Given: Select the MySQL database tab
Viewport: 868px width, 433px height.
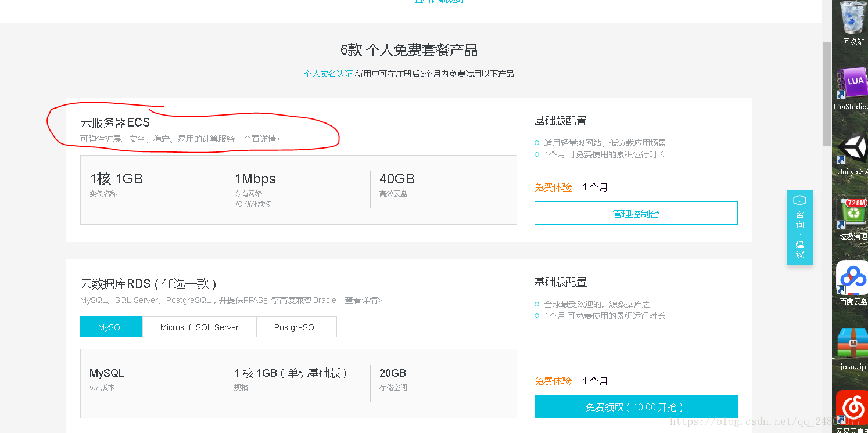Looking at the screenshot, I should click(x=111, y=327).
